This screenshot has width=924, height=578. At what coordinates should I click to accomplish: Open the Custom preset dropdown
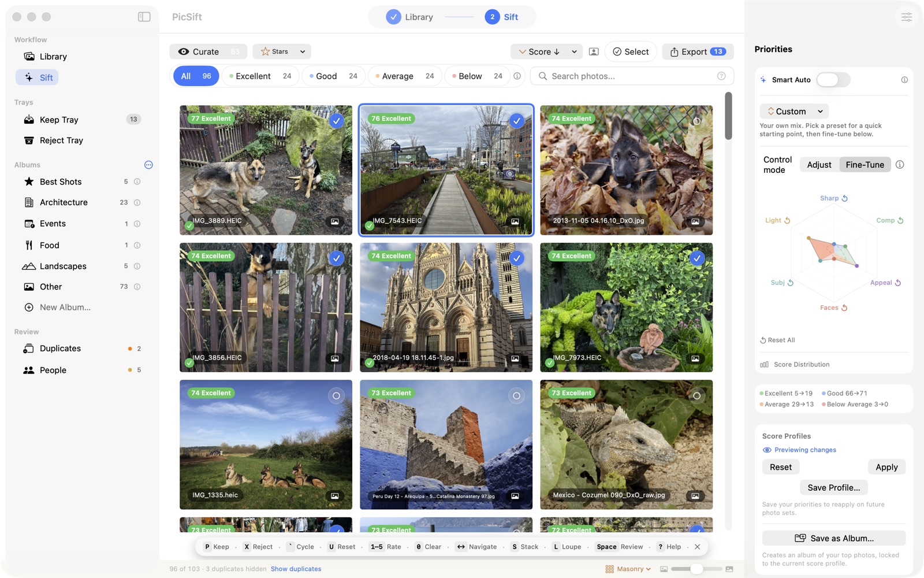click(794, 111)
